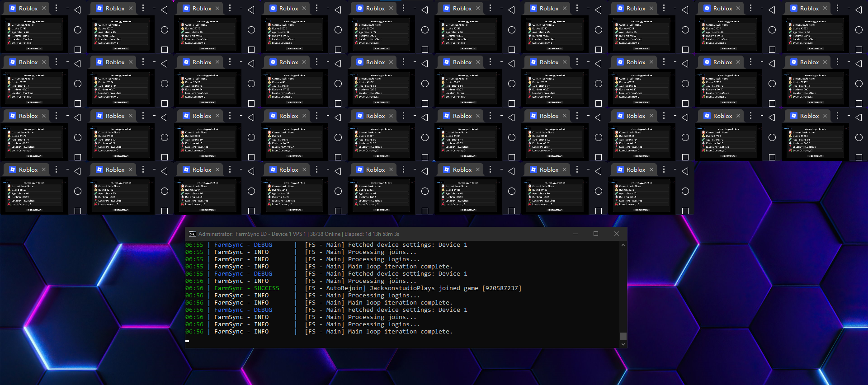Click the Roblox logo on the top-right window's tab
This screenshot has width=868, height=385.
click(x=794, y=8)
